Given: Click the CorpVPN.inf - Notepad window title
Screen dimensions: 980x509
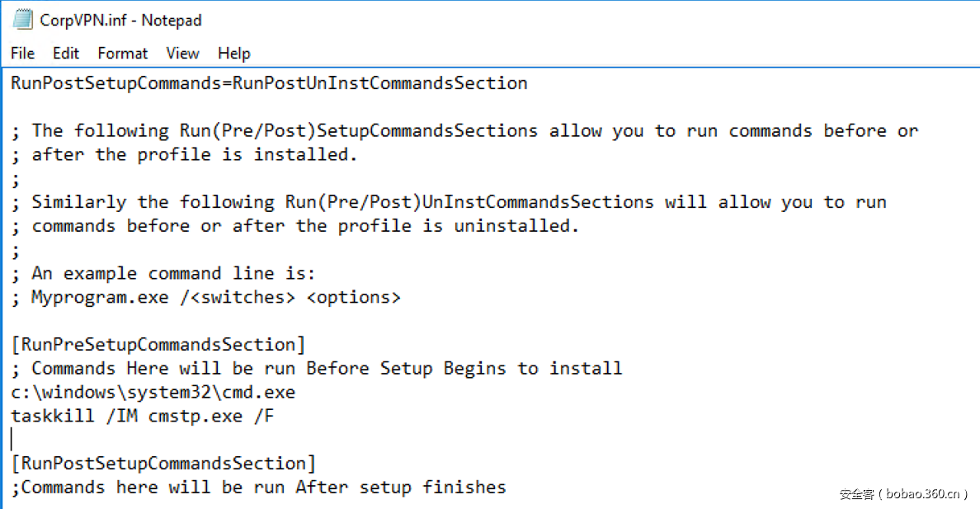Looking at the screenshot, I should (120, 21).
